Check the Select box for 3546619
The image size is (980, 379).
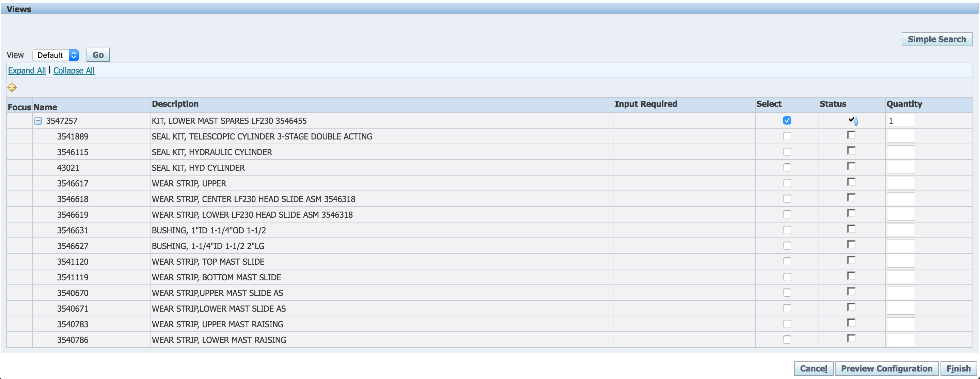787,214
